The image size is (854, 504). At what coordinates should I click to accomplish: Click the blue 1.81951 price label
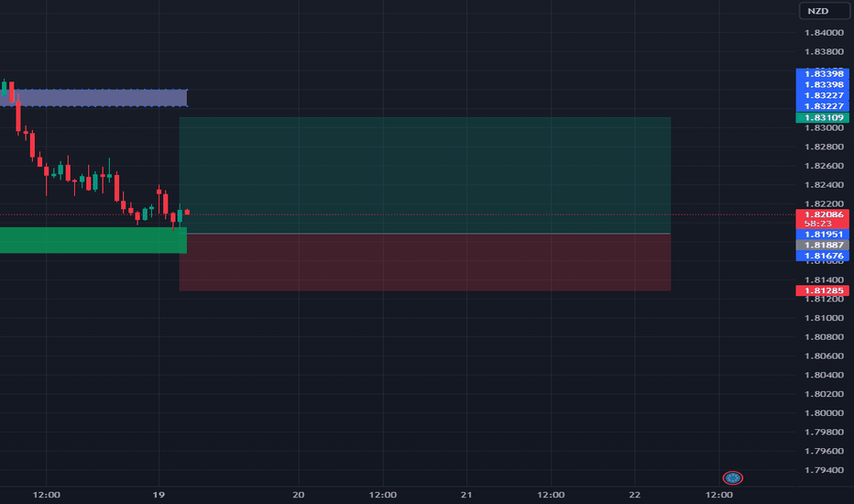click(823, 235)
